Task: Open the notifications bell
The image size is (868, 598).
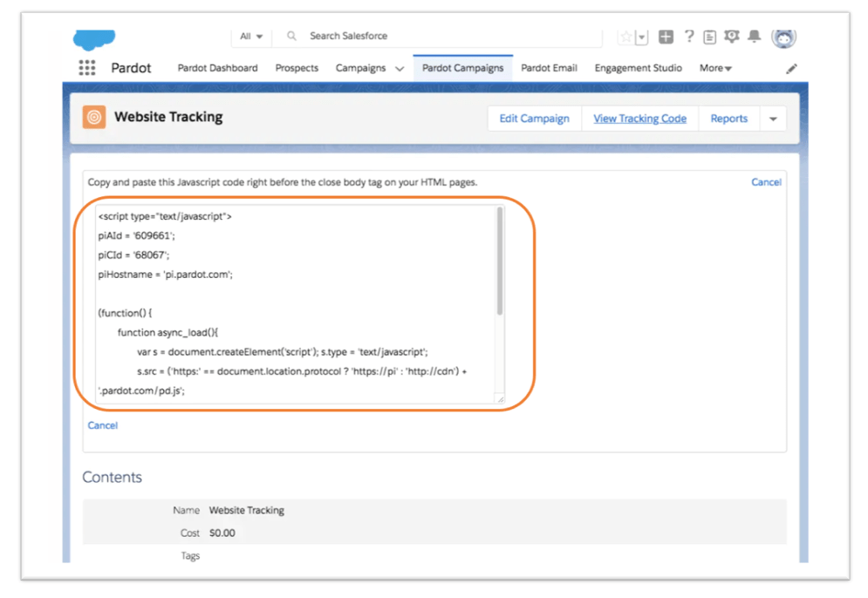Action: [x=754, y=37]
